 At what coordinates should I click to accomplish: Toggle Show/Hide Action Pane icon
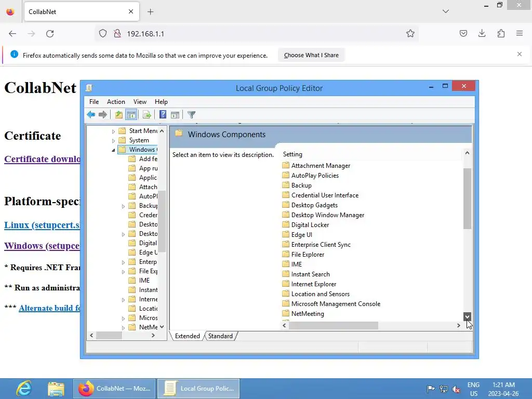(175, 115)
